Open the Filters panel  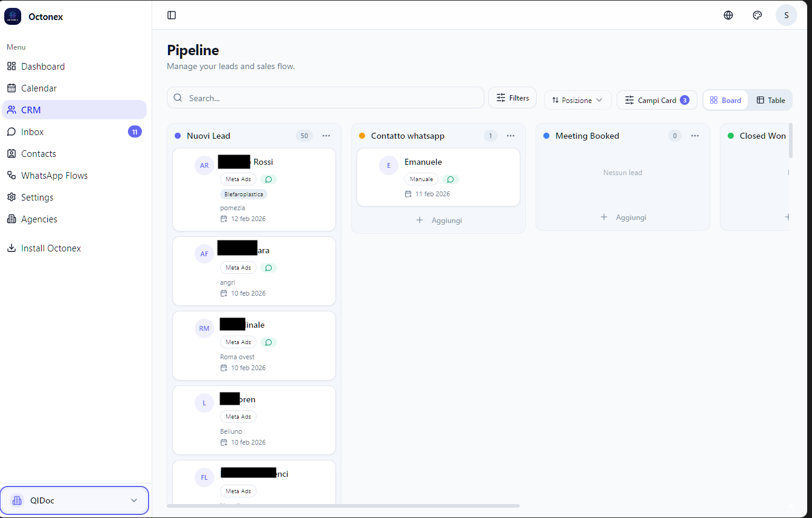click(512, 97)
